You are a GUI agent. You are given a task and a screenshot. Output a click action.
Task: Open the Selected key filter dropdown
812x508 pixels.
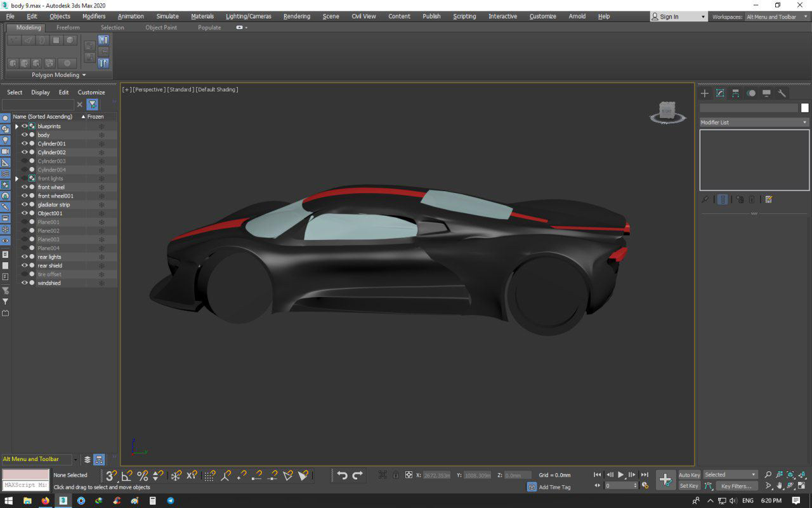pyautogui.click(x=730, y=474)
